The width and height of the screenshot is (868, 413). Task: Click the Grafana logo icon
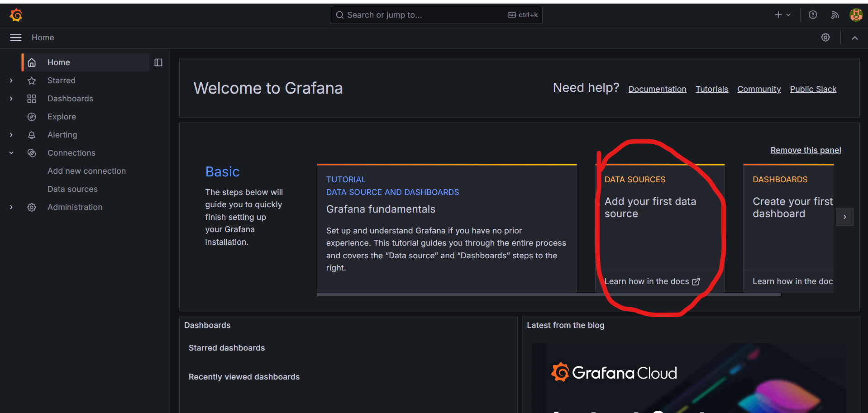click(16, 15)
